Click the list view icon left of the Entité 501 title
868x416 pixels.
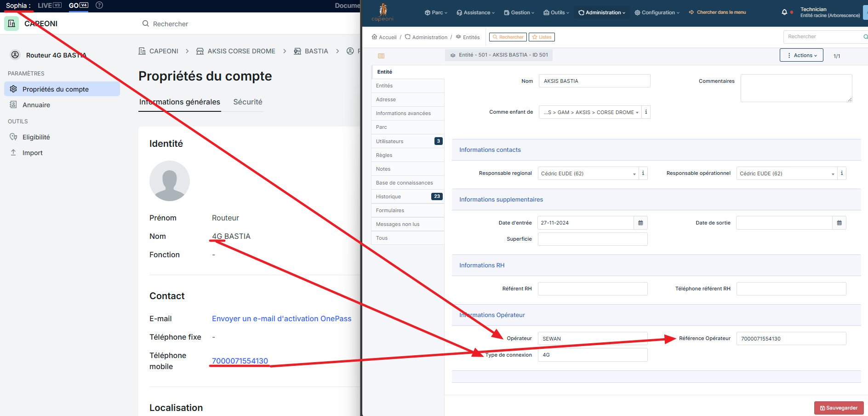point(381,56)
